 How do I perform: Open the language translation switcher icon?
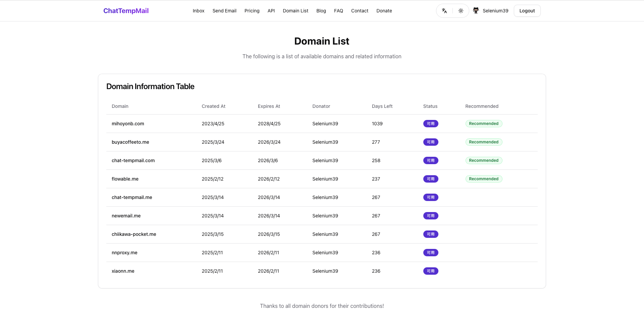[444, 11]
